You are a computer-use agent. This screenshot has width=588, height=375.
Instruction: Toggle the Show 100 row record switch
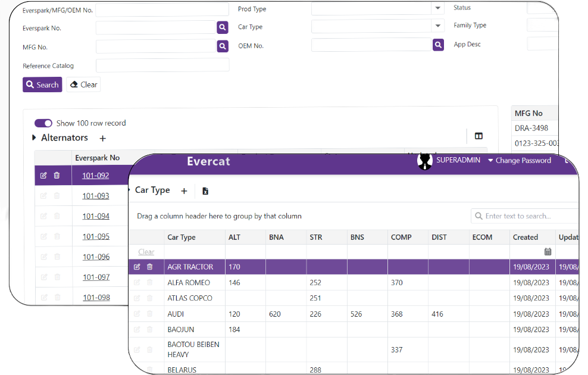(43, 123)
